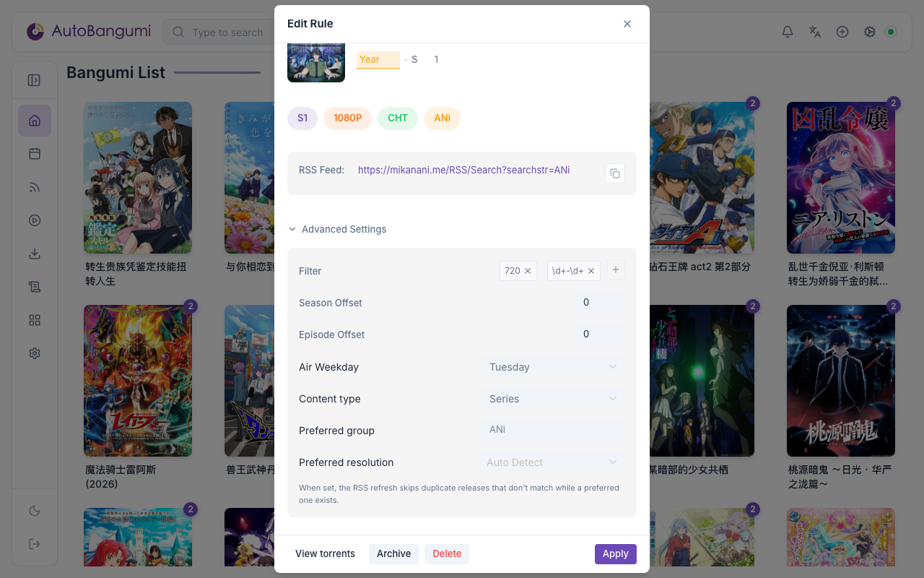This screenshot has height=578, width=924.
Task: Click the Archive button
Action: pos(393,553)
